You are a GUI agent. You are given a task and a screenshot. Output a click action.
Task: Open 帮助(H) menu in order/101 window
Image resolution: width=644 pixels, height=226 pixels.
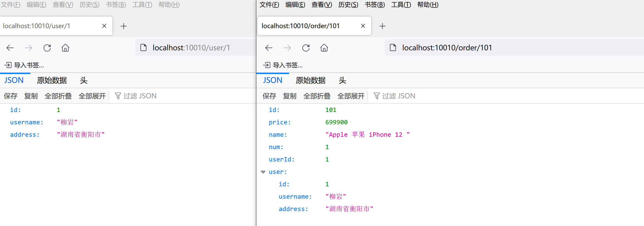click(428, 5)
